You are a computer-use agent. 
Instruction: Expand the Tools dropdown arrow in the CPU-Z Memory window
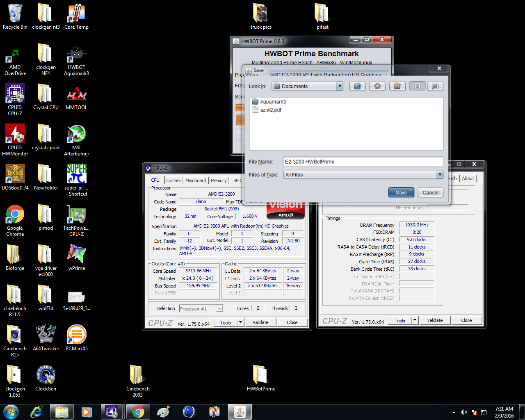point(415,320)
